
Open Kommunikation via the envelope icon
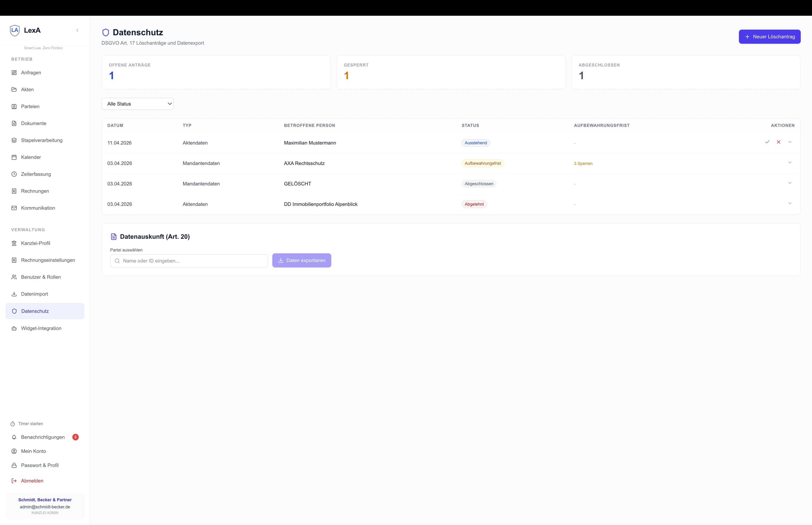click(x=14, y=208)
